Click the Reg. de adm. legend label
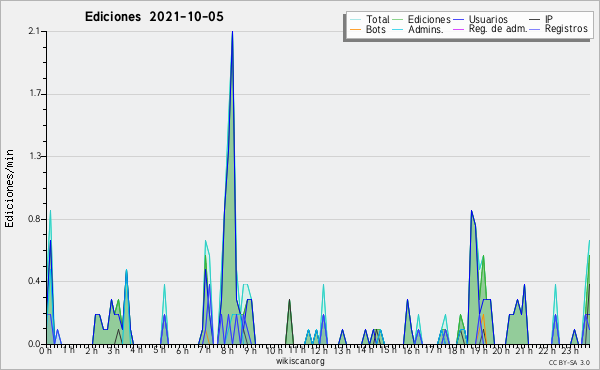The height and width of the screenshot is (370, 600). click(498, 29)
